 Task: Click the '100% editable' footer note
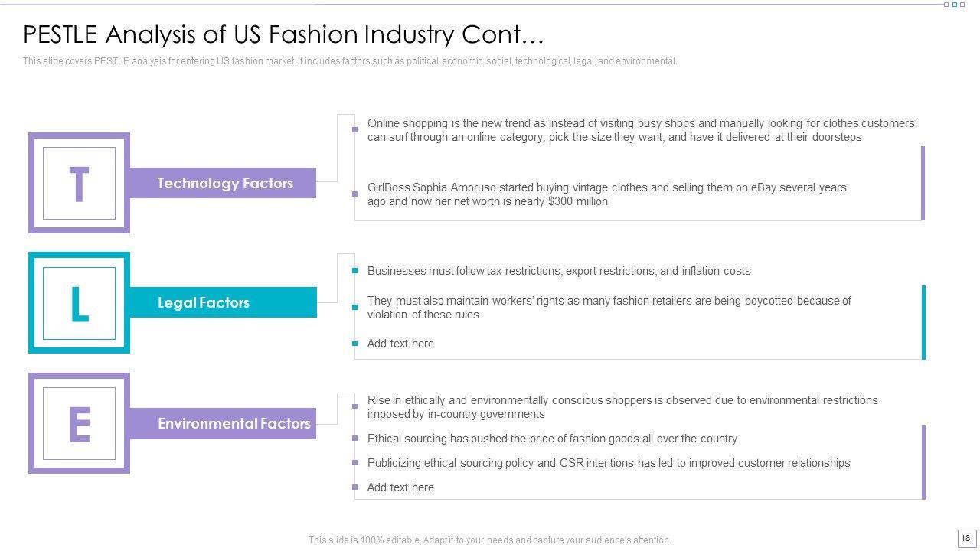(x=489, y=540)
